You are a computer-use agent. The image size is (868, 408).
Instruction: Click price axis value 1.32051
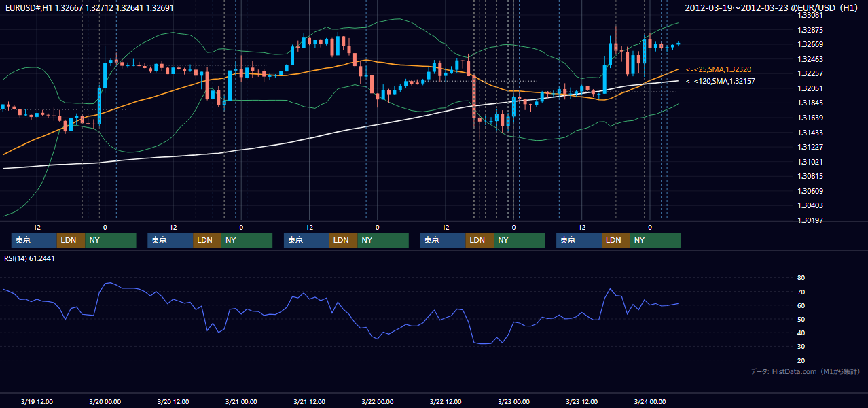click(x=810, y=89)
